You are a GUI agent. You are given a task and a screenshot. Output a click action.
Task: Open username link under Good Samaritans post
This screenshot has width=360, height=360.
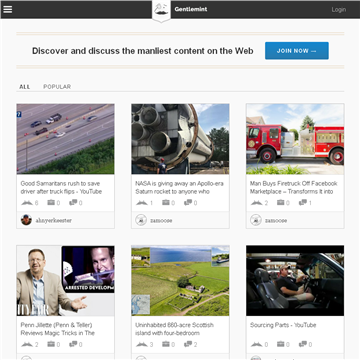[x=54, y=220]
